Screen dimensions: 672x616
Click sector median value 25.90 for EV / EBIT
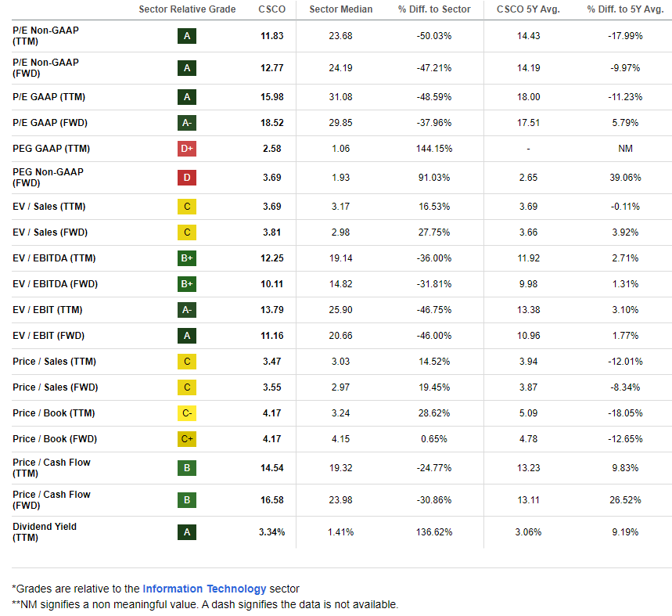(341, 310)
